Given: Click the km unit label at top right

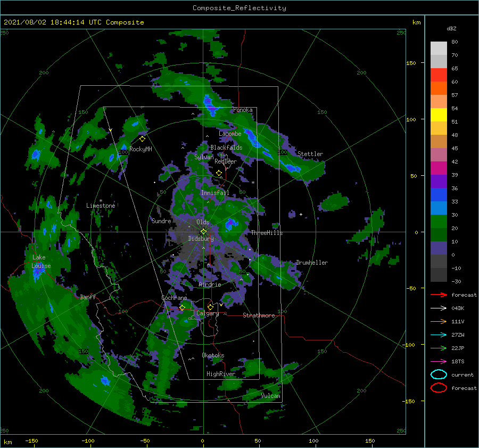Looking at the screenshot, I should (416, 22).
